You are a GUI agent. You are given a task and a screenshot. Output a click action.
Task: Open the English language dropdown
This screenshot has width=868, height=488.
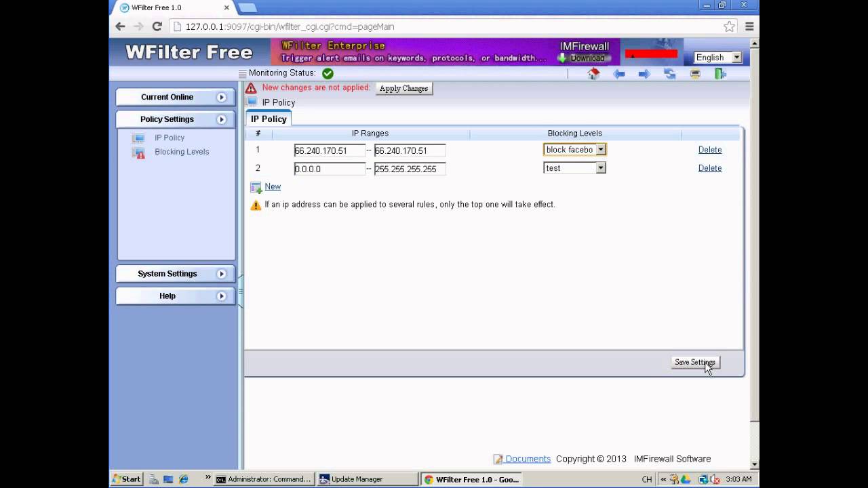(718, 58)
